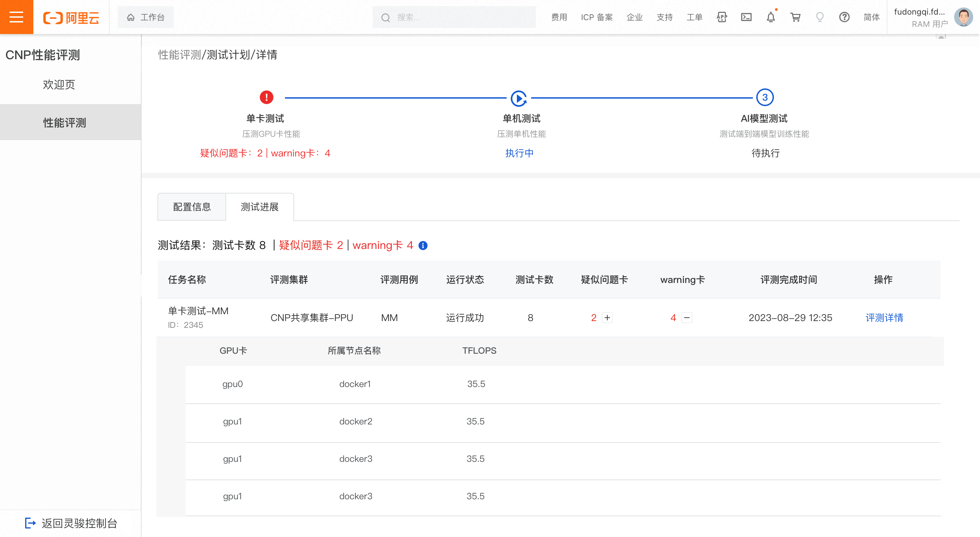Switch to the 配置信息 tab
980x537 pixels.
tap(192, 207)
